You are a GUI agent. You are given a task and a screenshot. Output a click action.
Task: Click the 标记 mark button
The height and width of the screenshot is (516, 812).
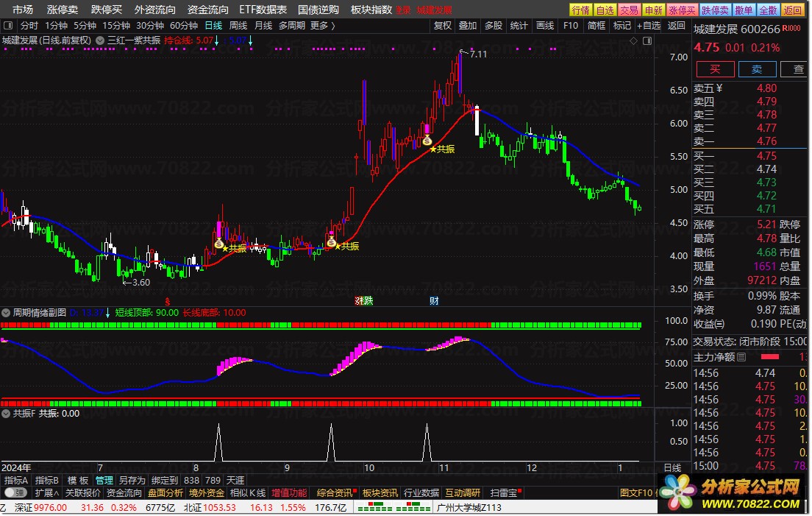click(622, 25)
